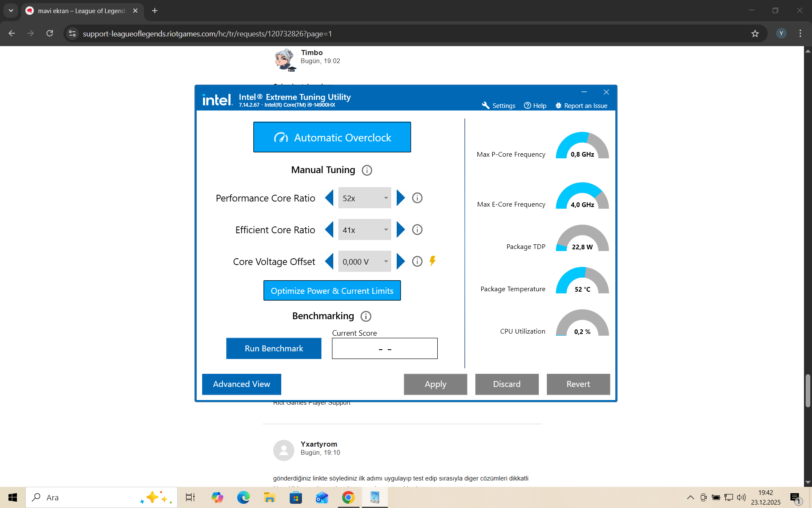Click the Chrome address bar URL

(x=207, y=34)
